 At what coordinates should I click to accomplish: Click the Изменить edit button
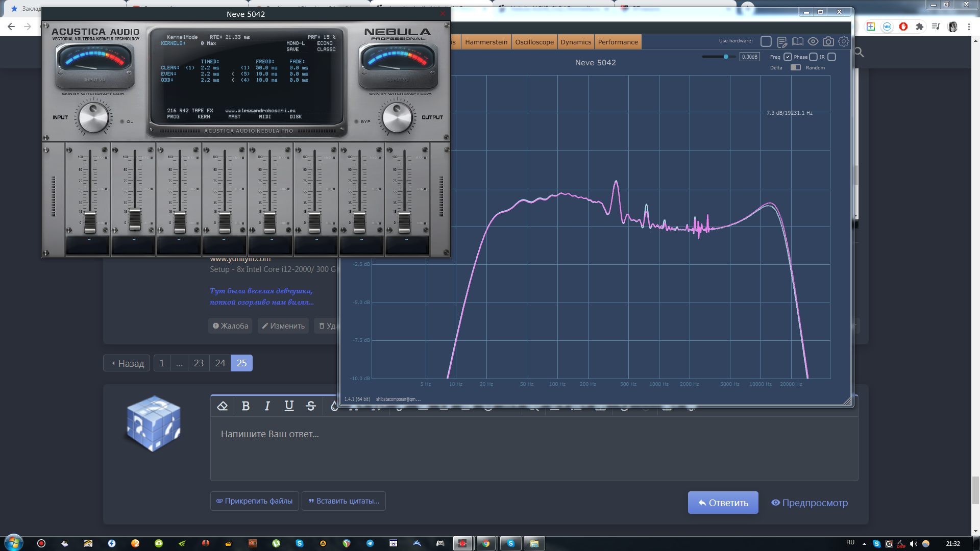point(283,326)
